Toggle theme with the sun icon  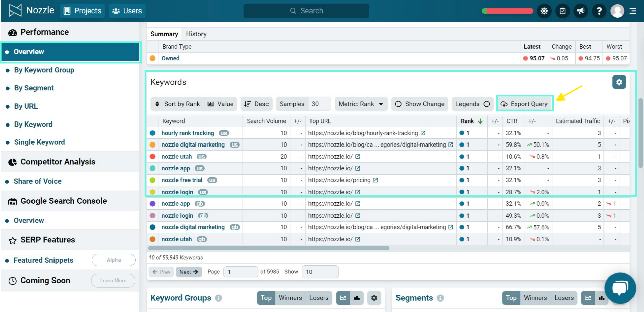(x=544, y=11)
